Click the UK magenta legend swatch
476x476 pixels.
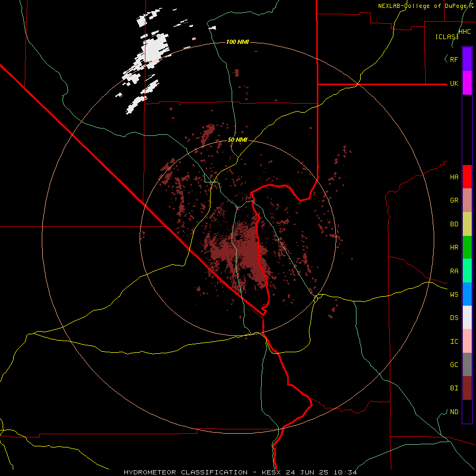[467, 83]
